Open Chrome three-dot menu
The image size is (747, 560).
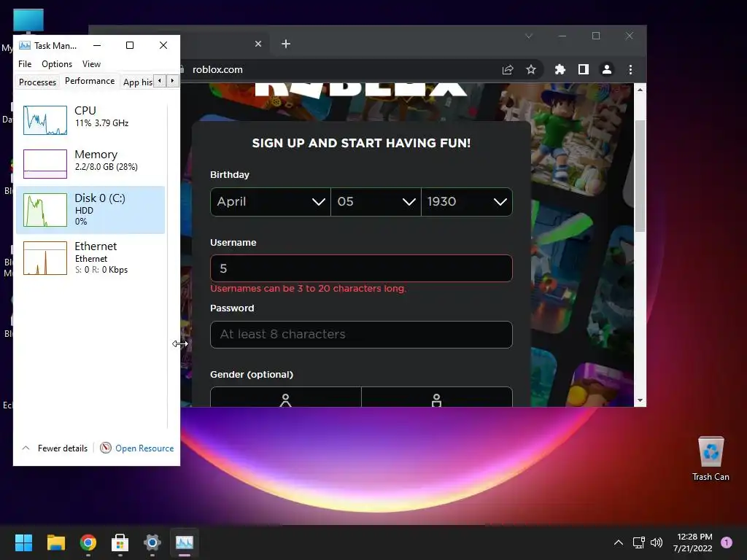pos(630,69)
